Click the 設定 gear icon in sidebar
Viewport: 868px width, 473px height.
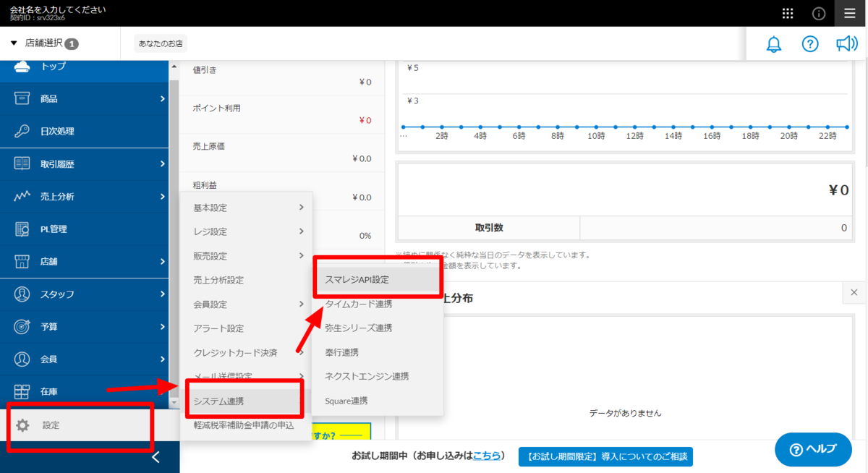coord(22,425)
